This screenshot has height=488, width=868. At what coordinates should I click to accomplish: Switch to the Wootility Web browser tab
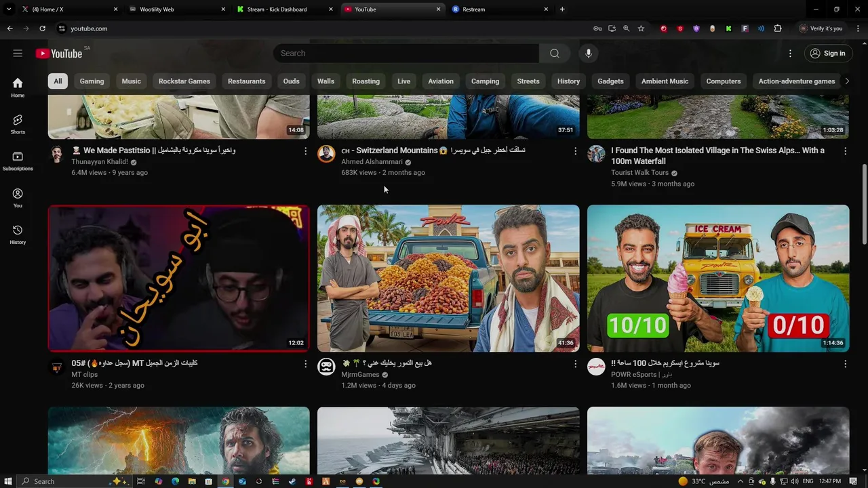click(178, 9)
